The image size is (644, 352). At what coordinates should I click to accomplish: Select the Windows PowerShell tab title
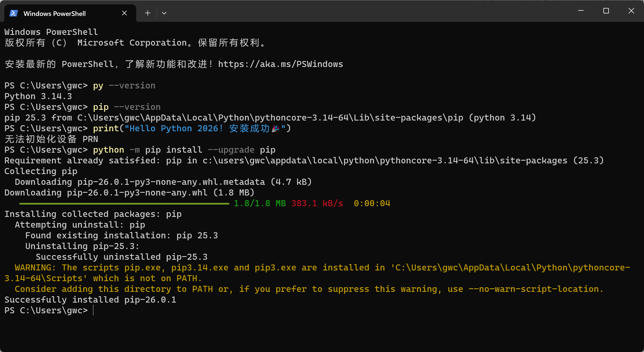[x=55, y=13]
